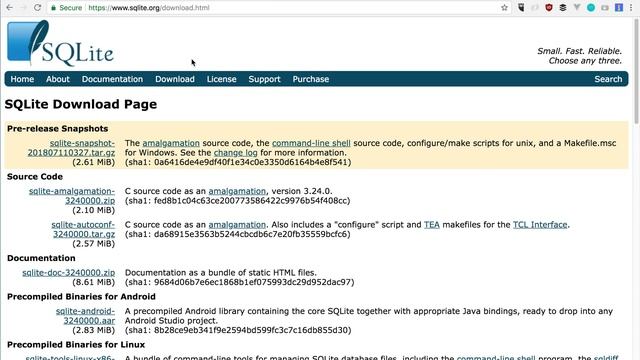Open Chrome's three-dot menu
Viewport: 640px width, 360px height.
(631, 7)
